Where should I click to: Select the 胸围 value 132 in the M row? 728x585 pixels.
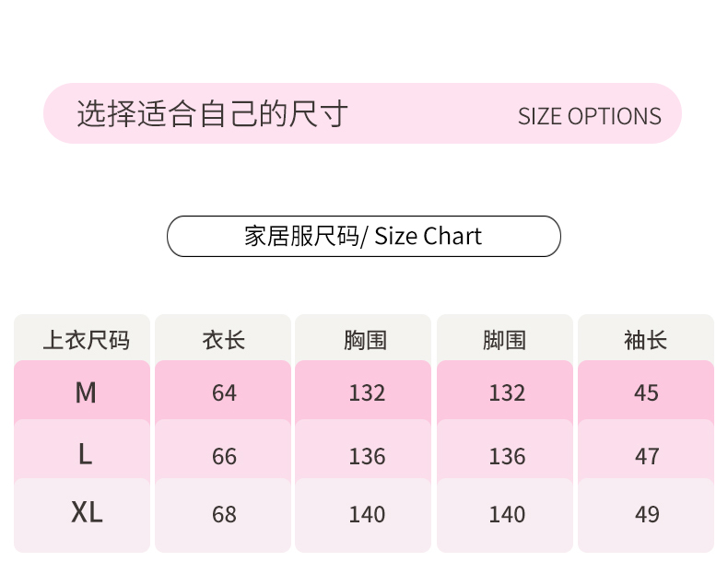(367, 393)
